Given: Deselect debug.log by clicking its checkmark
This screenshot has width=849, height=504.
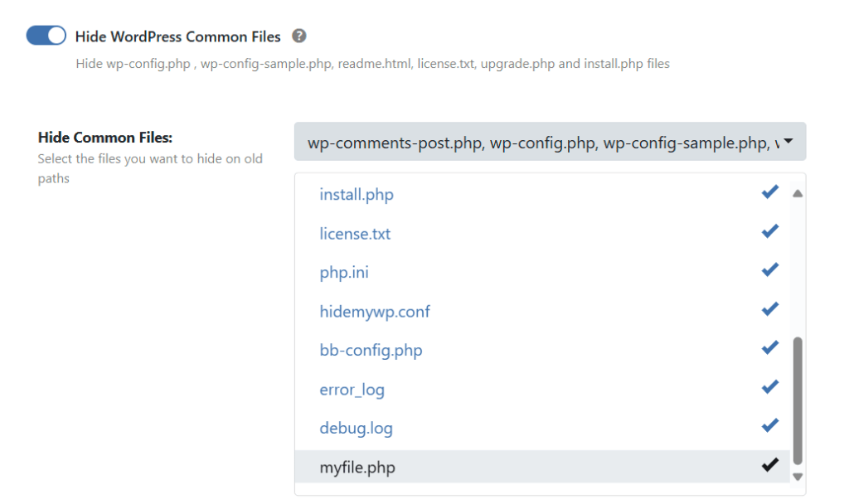Looking at the screenshot, I should [x=769, y=425].
